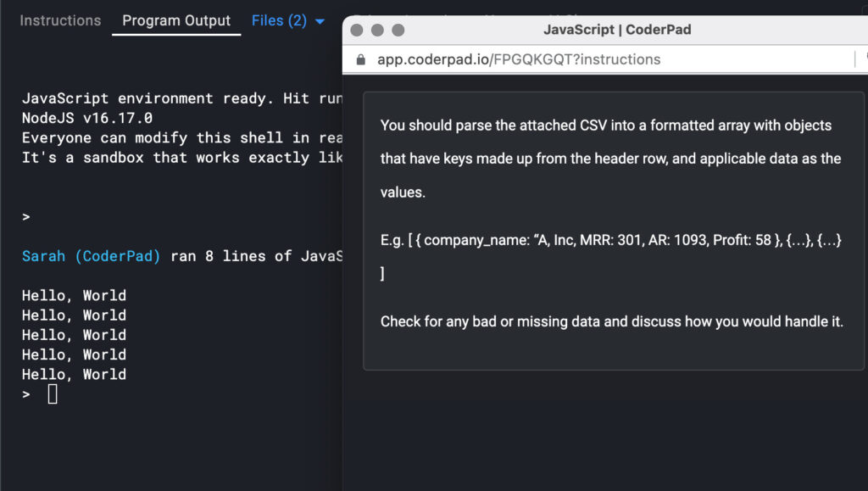
Task: Click the caret arrow beside Files (2)
Action: coord(320,21)
